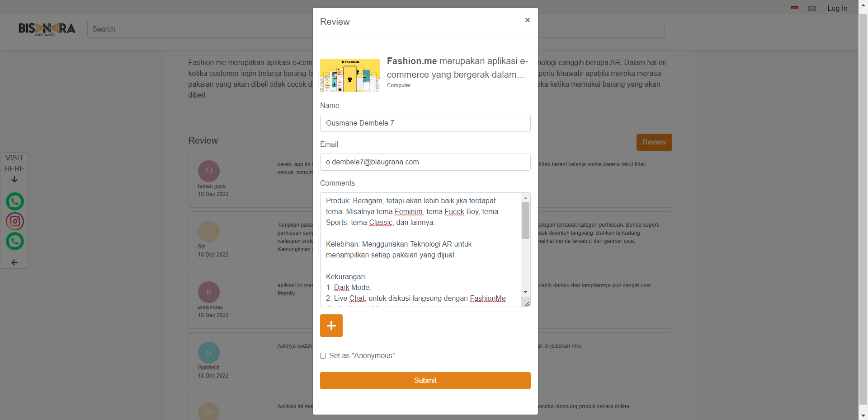
Task: Grab the Comments textarea resize handle
Action: tap(527, 304)
